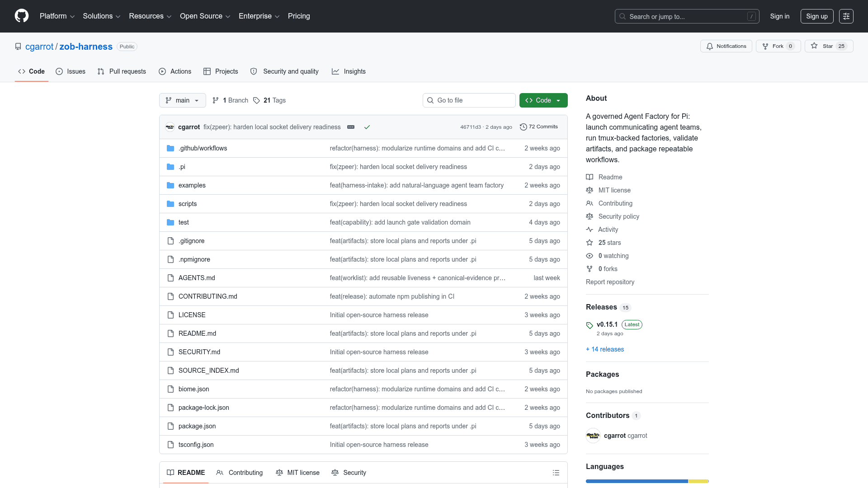This screenshot has height=488, width=868.
Task: Click the eye icon beside 0 watching
Action: pos(590,256)
